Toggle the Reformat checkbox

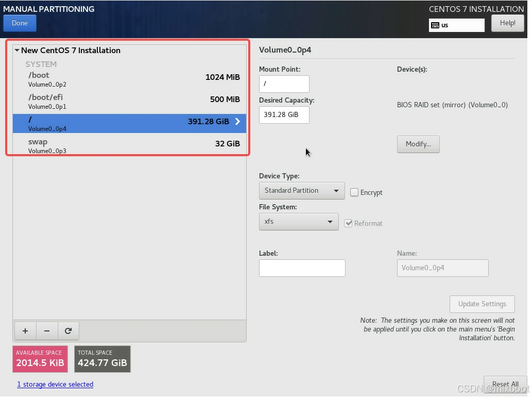coord(348,223)
